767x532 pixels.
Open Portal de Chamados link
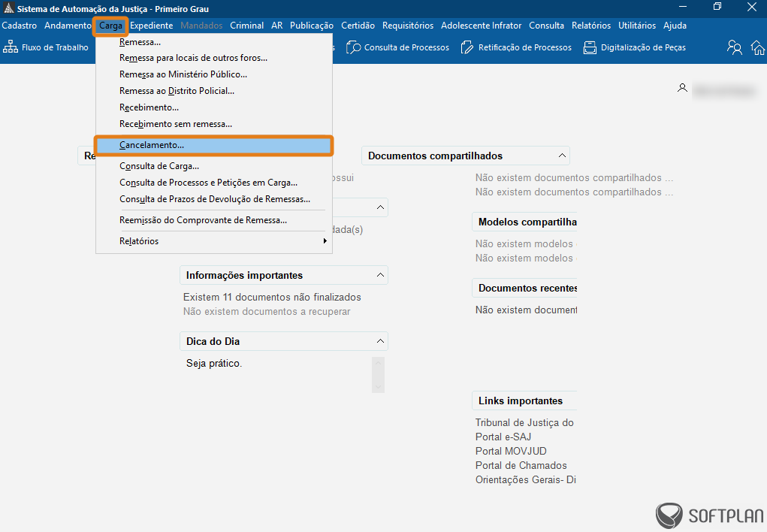[x=521, y=465]
